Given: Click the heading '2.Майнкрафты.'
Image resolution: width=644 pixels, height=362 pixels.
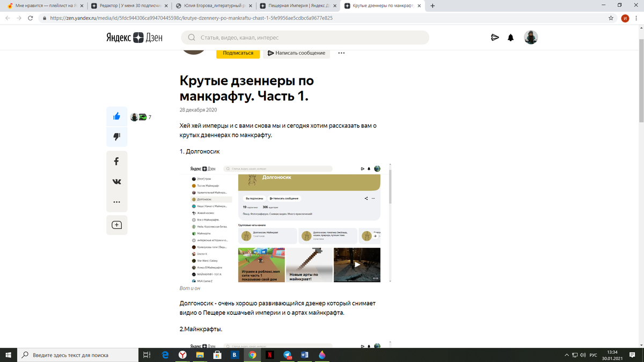Looking at the screenshot, I should (x=201, y=329).
